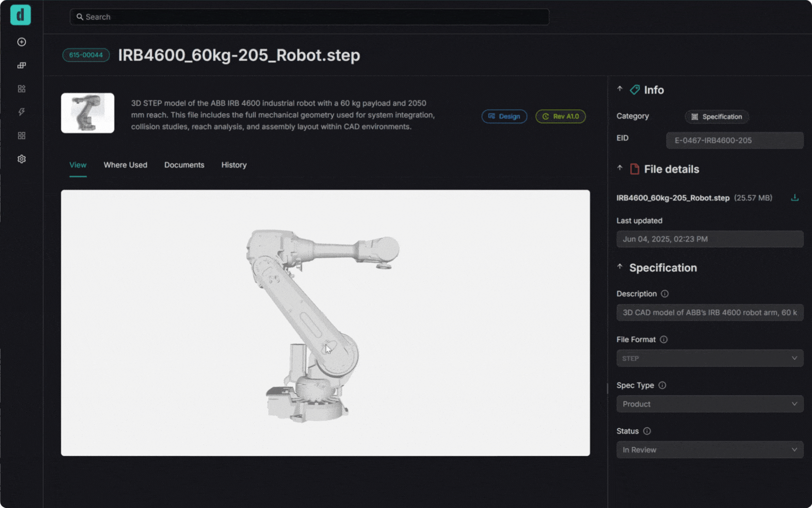Open the parts/blocks icon in the sidebar
Screen dimensions: 812x508
pos(21,65)
